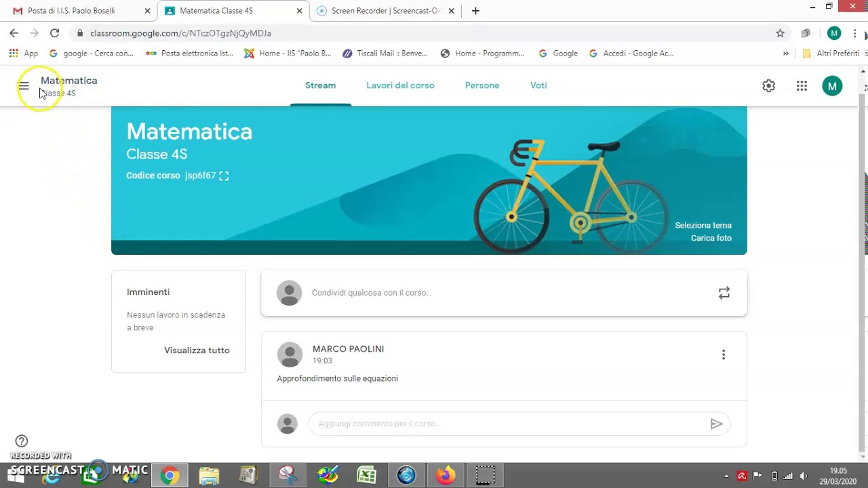Open the Classroom main menu hamburger

[x=24, y=86]
